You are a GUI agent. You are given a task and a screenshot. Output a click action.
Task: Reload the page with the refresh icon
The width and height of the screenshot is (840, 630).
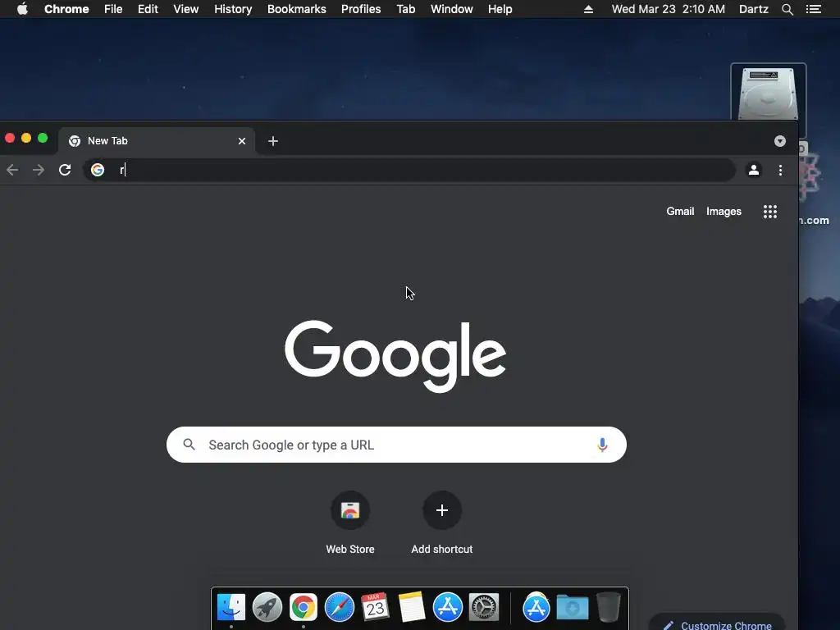65,170
